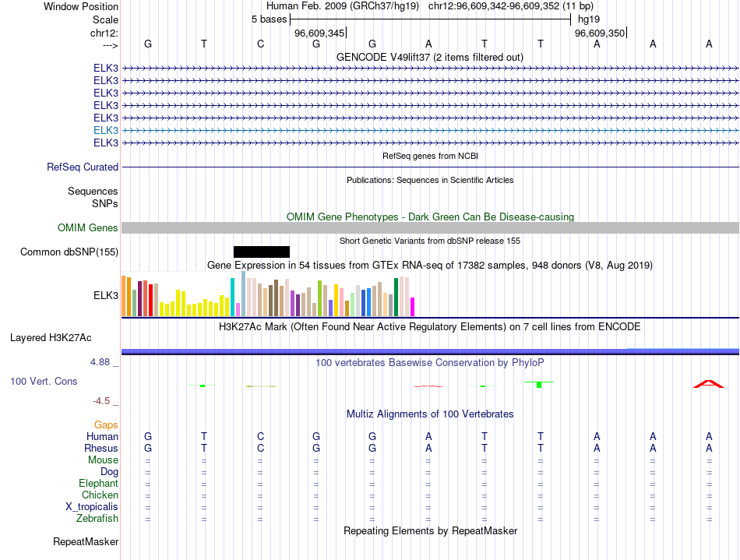
Task: Click the 96,609,350 position marker
Action: [x=600, y=33]
